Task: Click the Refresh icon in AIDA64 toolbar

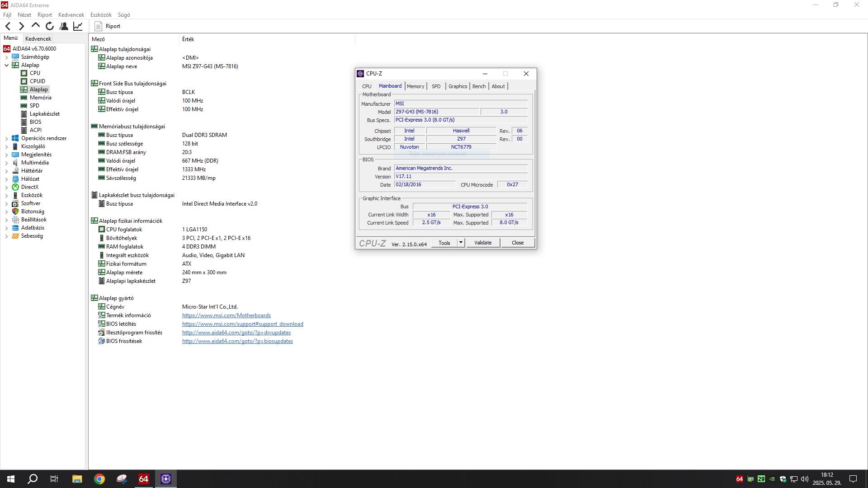Action: 50,26
